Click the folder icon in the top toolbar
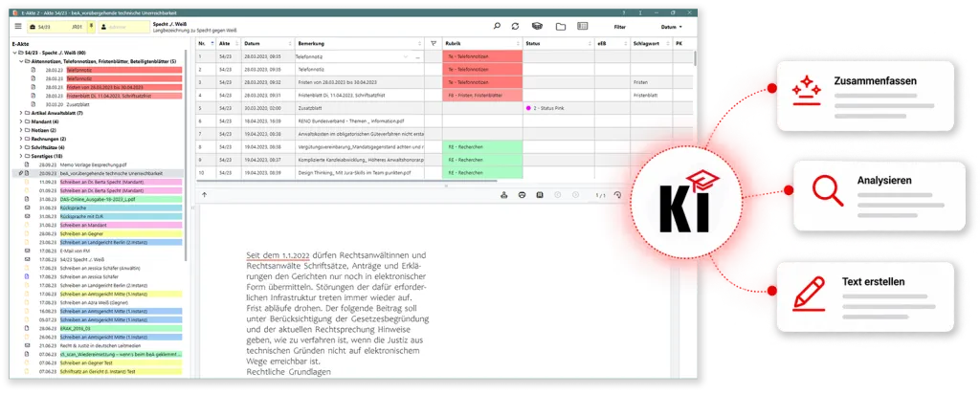Image resolution: width=980 pixels, height=394 pixels. (561, 26)
